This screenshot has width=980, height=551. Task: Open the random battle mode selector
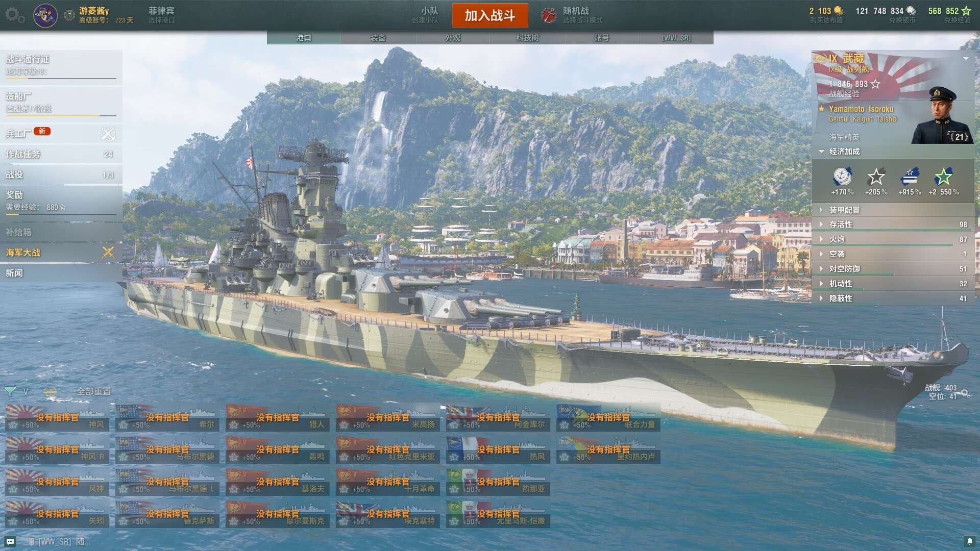573,15
